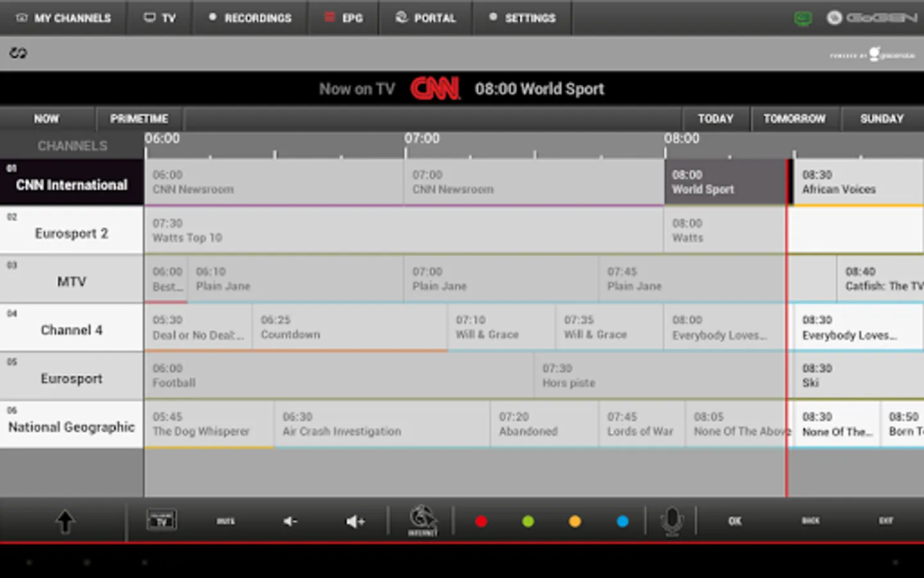Open 07:30 Watts Top 10 program

(404, 231)
